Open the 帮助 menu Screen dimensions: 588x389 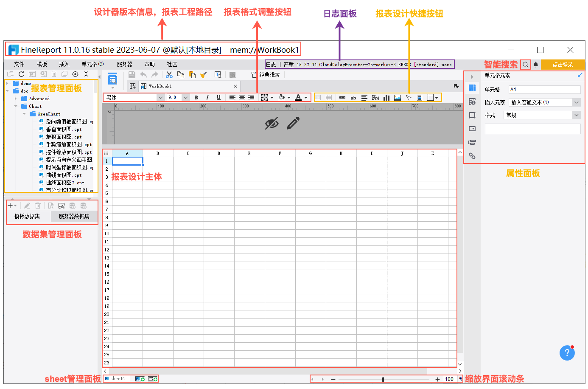(149, 64)
